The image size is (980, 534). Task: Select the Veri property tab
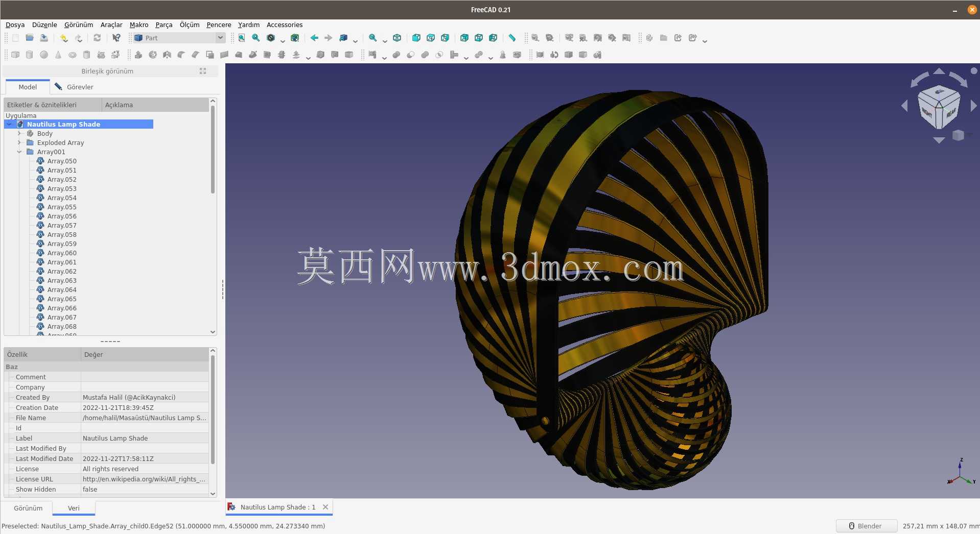click(x=74, y=508)
